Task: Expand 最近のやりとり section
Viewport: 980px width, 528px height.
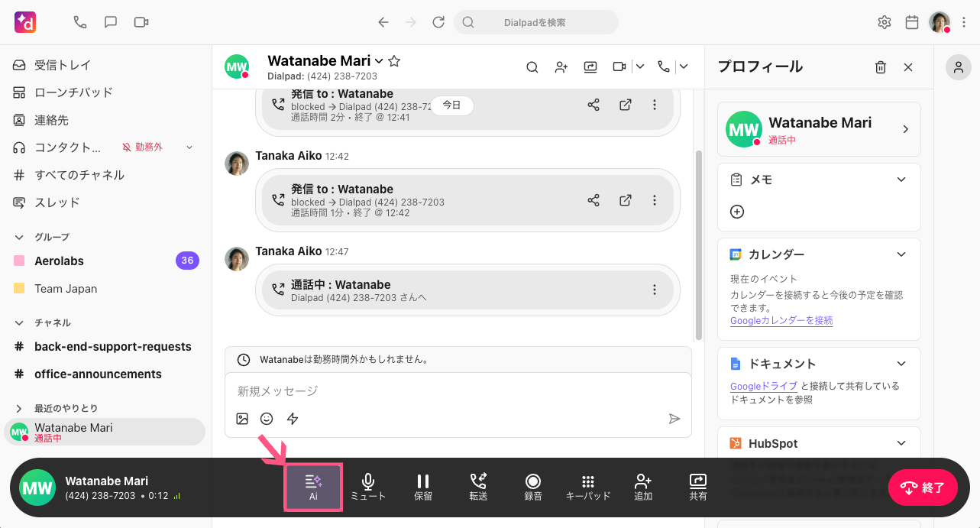Action: tap(19, 408)
